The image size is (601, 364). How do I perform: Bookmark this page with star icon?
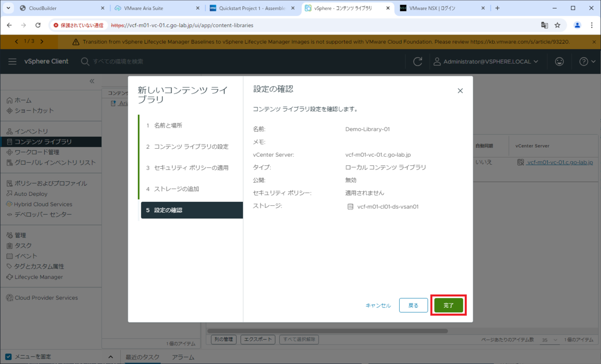(557, 25)
